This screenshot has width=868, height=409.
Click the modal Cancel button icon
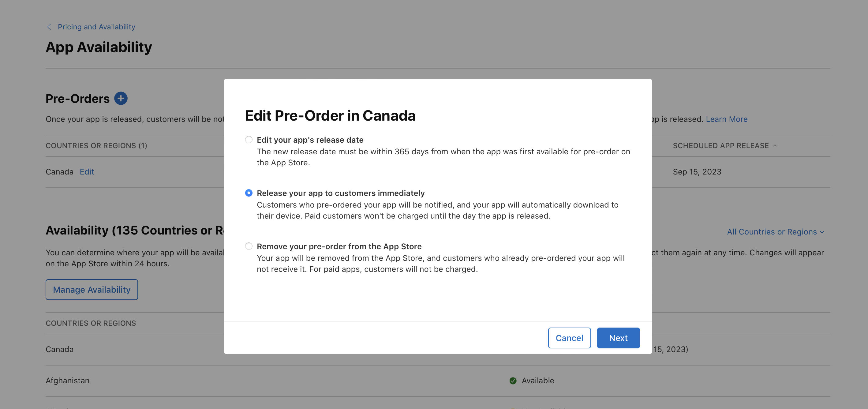click(569, 338)
